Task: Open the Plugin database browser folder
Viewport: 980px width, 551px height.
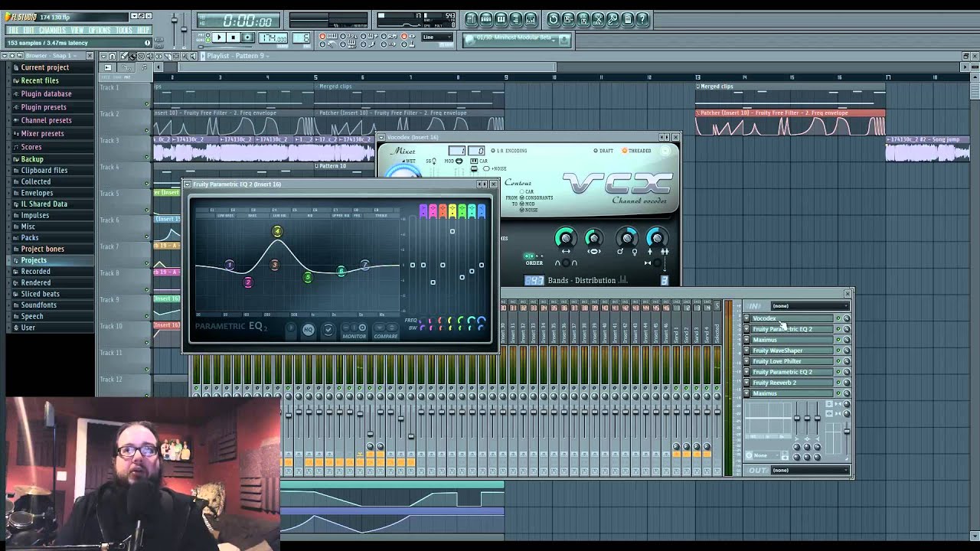Action: click(47, 94)
